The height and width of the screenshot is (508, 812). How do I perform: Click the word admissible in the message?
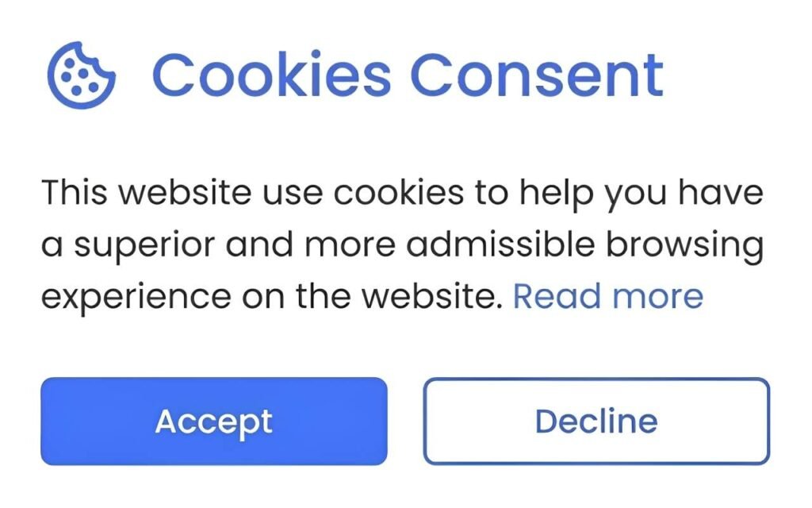[483, 244]
